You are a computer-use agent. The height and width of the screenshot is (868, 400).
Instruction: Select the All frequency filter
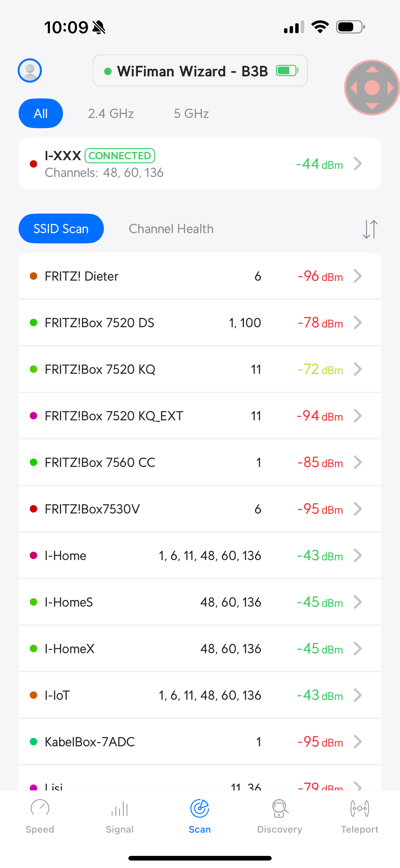40,114
